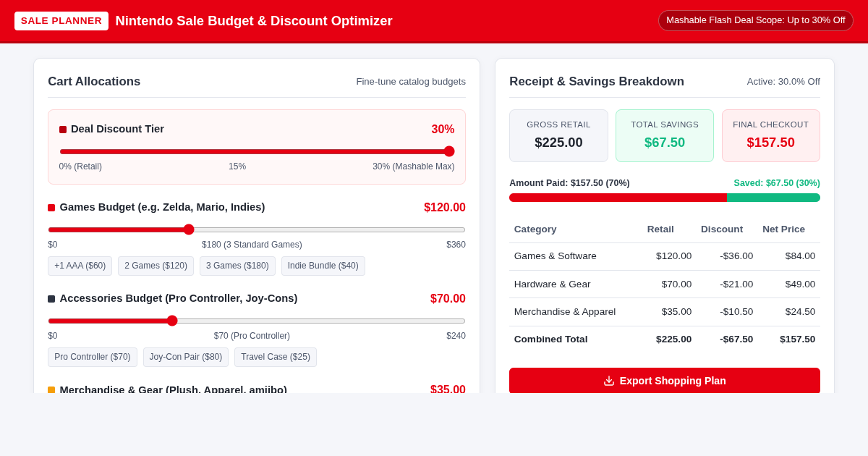Click the Mashable Flash Deal Scope pill

(x=756, y=20)
